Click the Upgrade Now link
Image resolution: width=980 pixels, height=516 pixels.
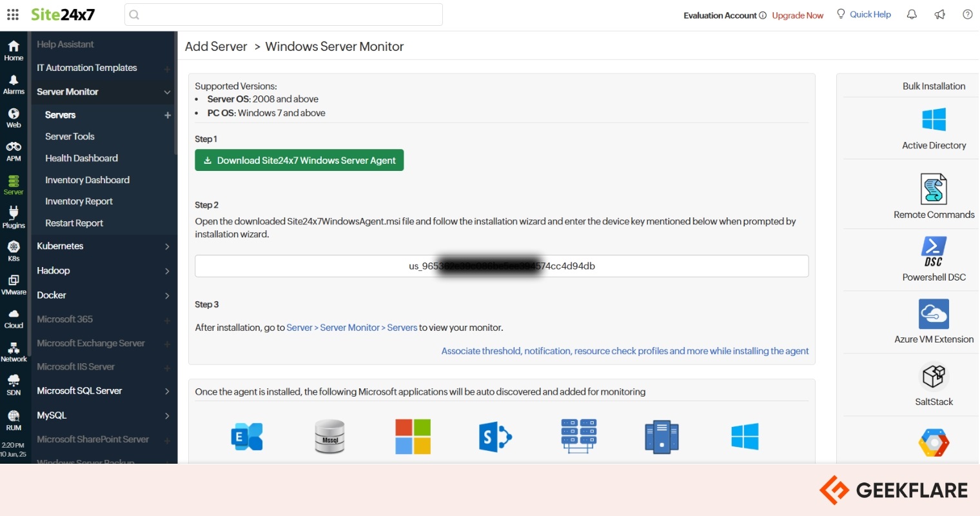(798, 15)
